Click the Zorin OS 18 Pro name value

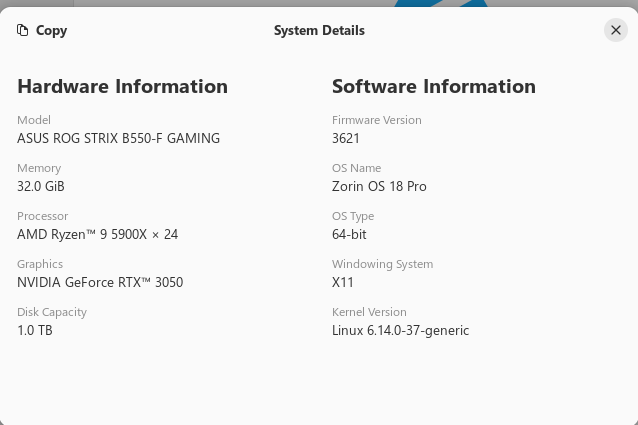[x=379, y=186]
